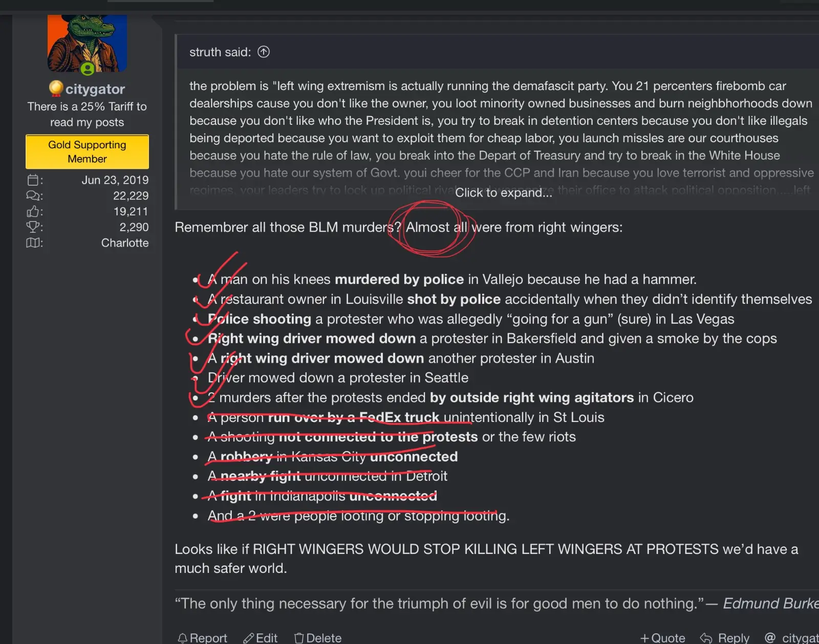Screen dimensions: 819x644
Task: Edit the post with the pencil Edit button
Action: (261, 638)
